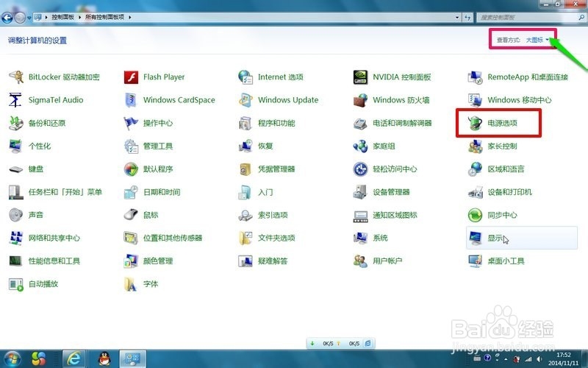
Task: Open Windows 防火墙 icon
Action: [x=360, y=100]
